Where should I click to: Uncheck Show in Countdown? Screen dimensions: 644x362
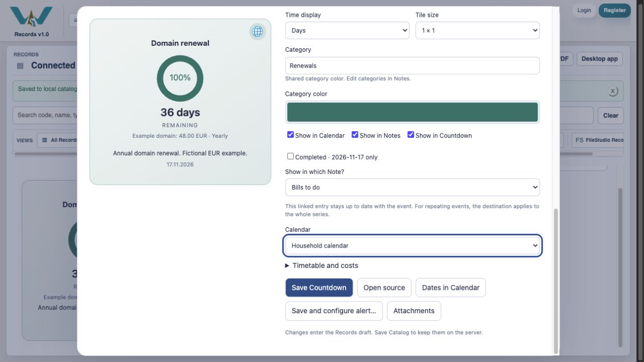click(x=411, y=135)
